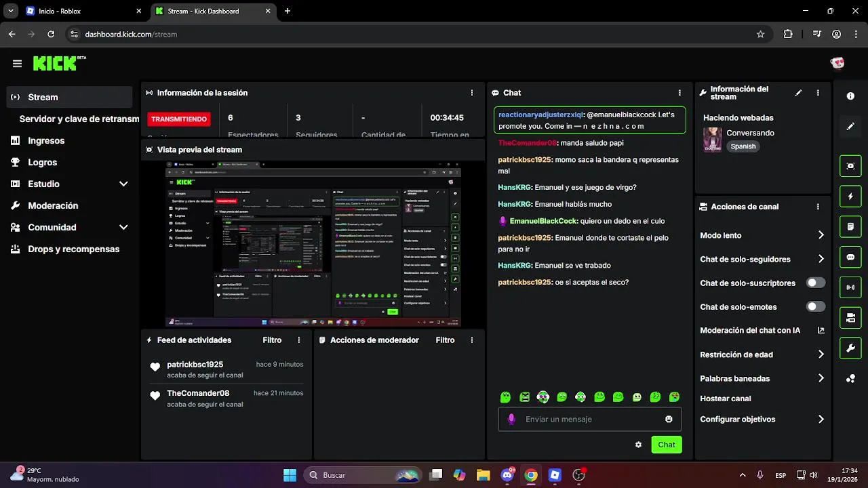
Task: Click the purple microphone icon in message box
Action: (511, 419)
